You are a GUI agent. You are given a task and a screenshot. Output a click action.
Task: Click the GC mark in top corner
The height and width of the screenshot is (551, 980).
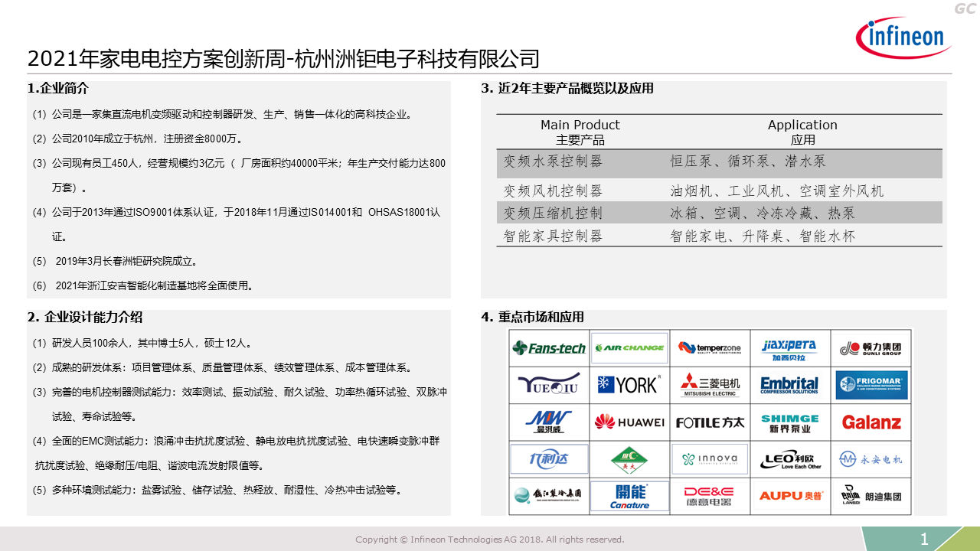964,8
